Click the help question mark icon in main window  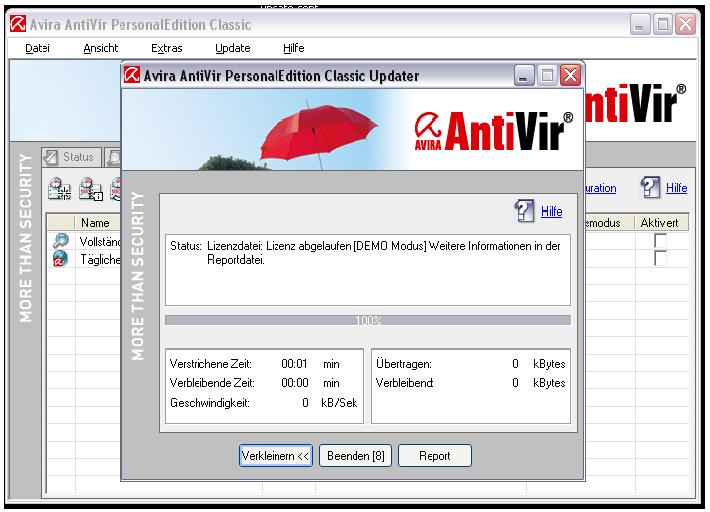click(650, 187)
